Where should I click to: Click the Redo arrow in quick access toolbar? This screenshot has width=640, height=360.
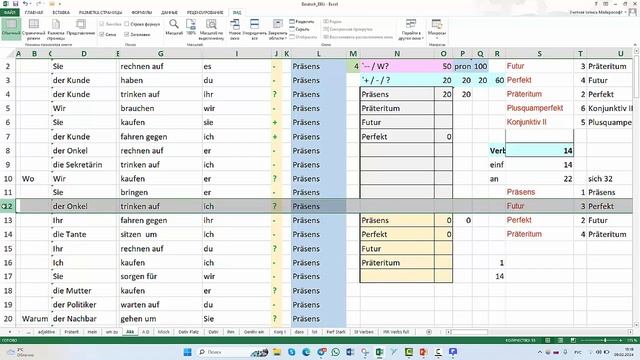coord(38,4)
